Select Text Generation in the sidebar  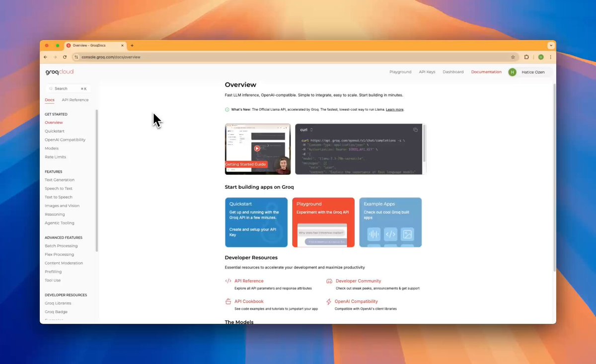[60, 180]
